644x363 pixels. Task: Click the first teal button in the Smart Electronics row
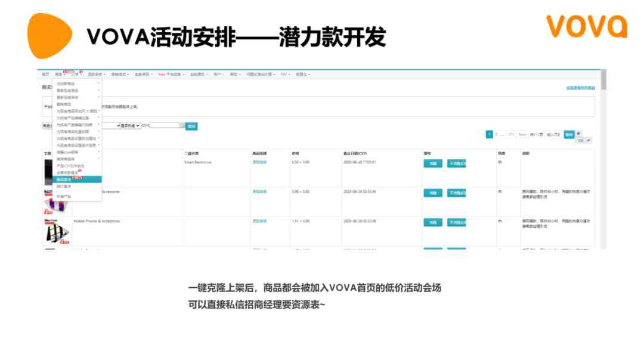pos(433,164)
